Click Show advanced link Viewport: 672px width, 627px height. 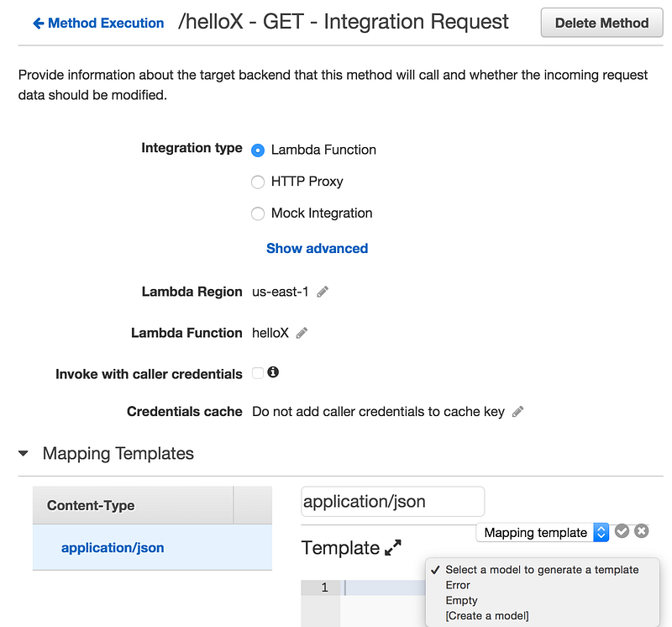point(318,248)
